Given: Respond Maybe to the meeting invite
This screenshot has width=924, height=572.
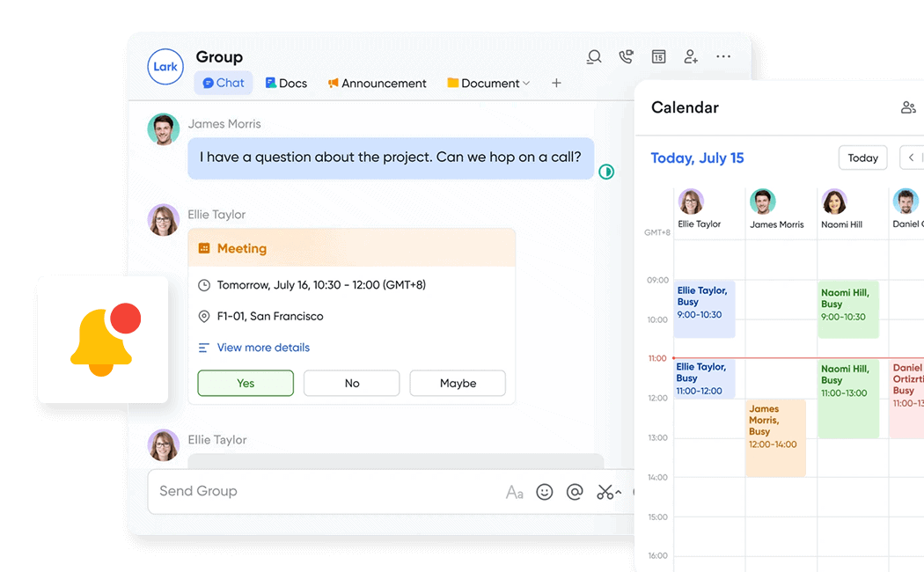Looking at the screenshot, I should coord(458,384).
